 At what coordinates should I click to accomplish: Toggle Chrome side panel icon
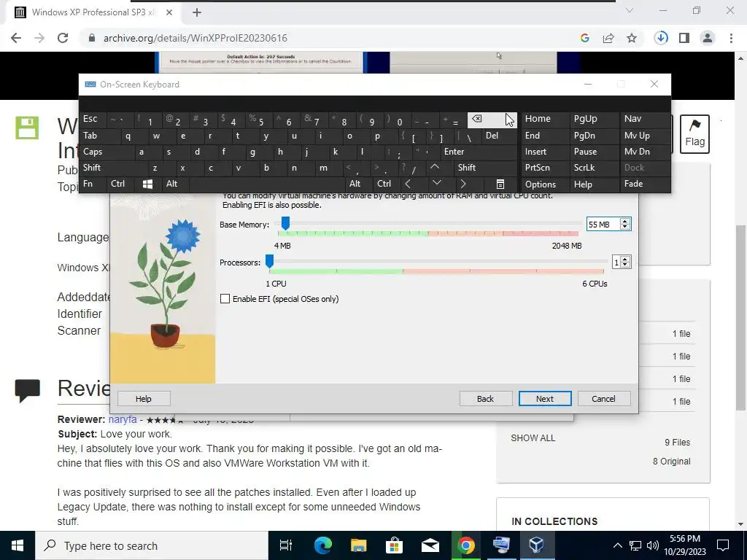click(x=684, y=38)
